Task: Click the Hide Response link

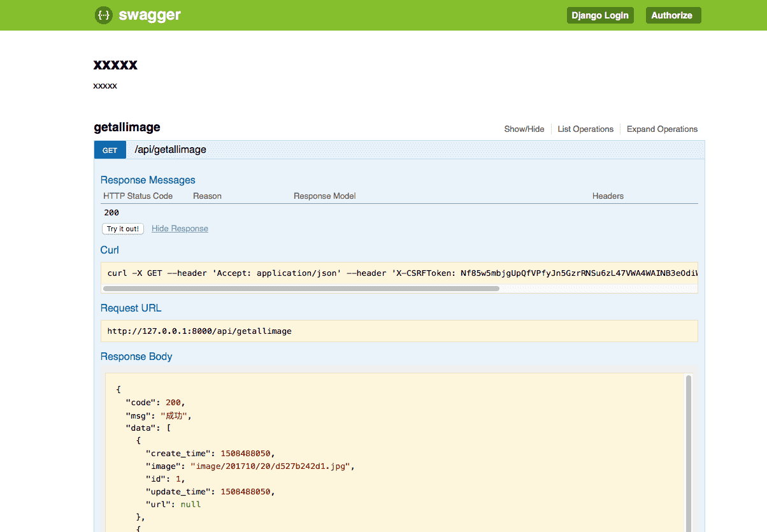Action: (x=180, y=229)
